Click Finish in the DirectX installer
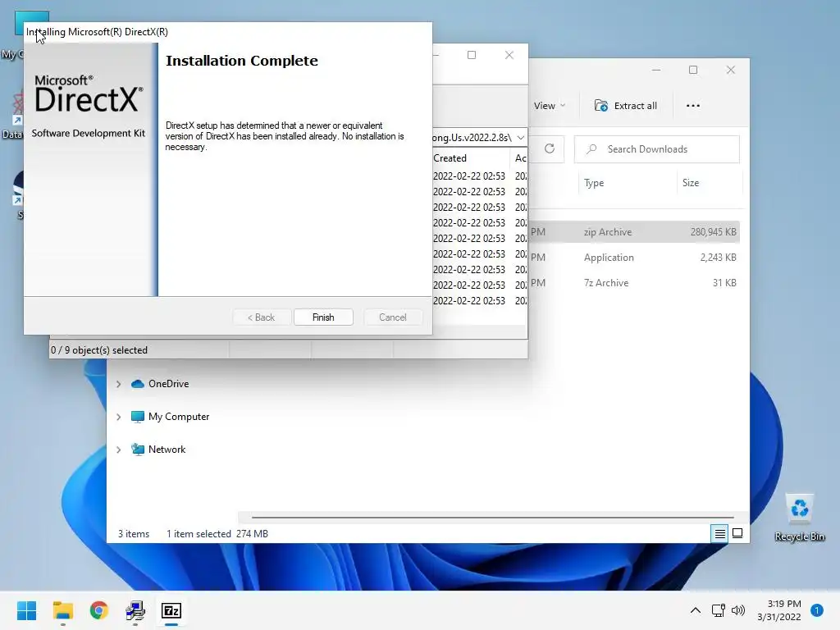The image size is (840, 630). click(x=323, y=317)
